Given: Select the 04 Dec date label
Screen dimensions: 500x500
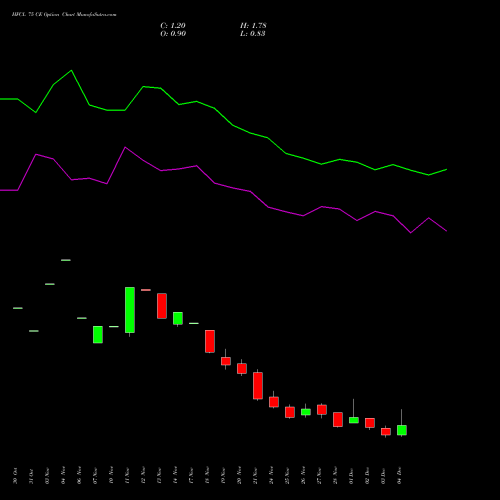Looking at the screenshot, I should coord(399,476).
